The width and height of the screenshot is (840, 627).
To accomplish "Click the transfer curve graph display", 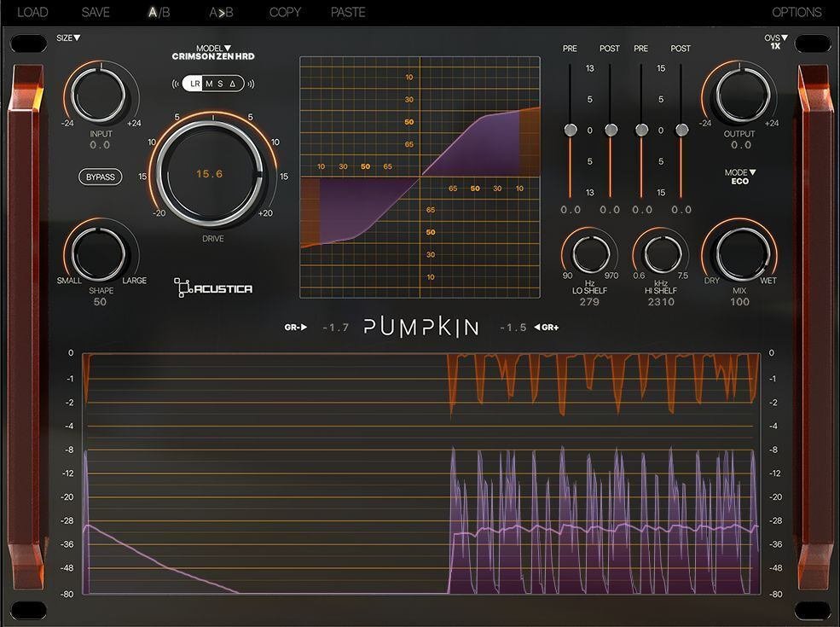I will point(420,177).
